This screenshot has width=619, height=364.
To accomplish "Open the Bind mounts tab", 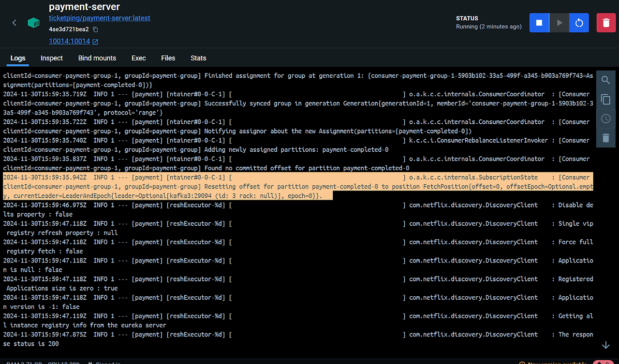I will coord(97,58).
